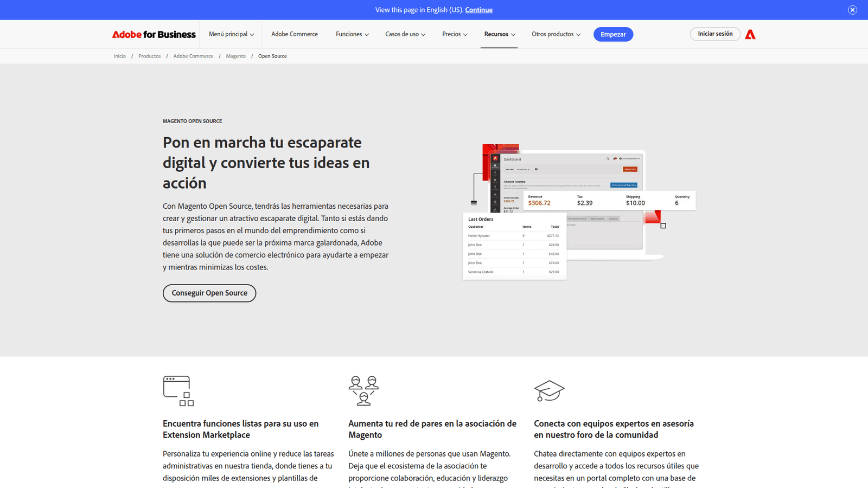
Task: Open the Funciones dropdown menu
Action: pyautogui.click(x=352, y=34)
